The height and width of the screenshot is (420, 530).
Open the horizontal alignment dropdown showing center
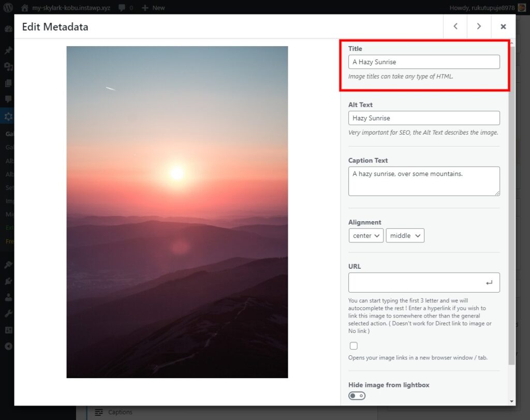click(x=366, y=236)
